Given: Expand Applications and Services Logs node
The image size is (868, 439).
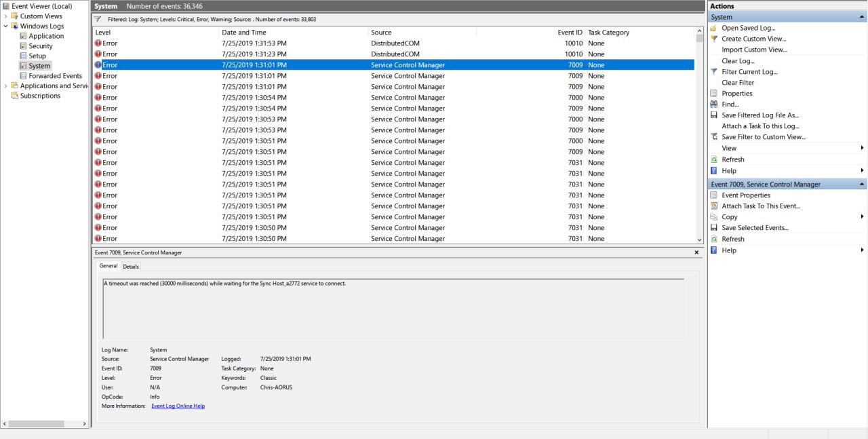Looking at the screenshot, I should coord(5,85).
